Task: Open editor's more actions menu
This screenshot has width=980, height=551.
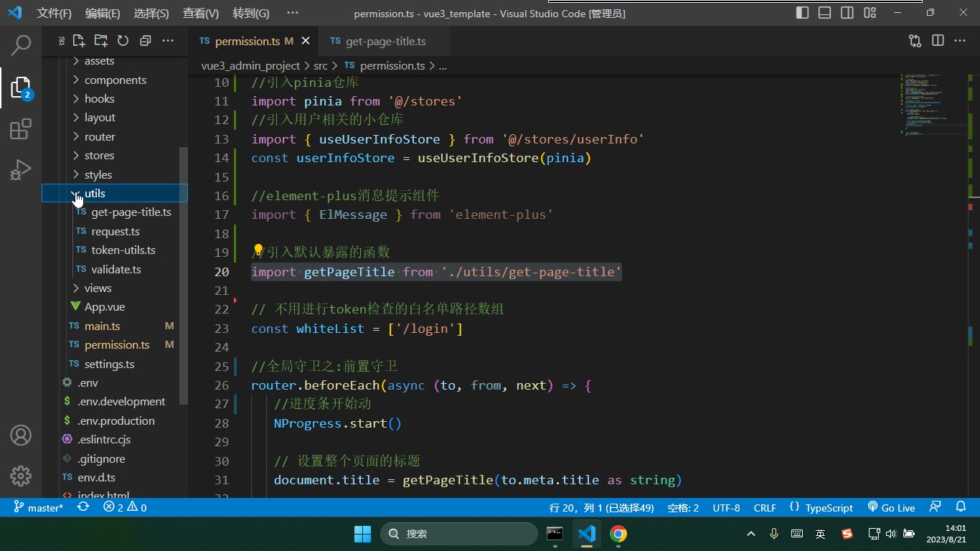Action: (x=960, y=41)
